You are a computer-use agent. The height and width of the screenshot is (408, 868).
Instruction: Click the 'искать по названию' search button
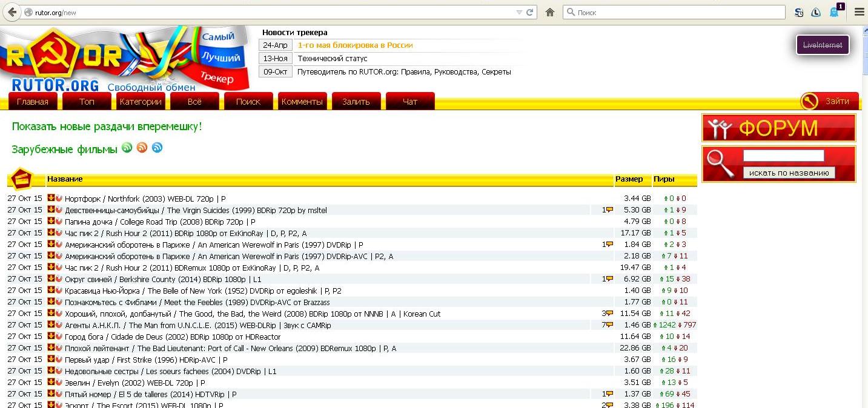pyautogui.click(x=789, y=173)
